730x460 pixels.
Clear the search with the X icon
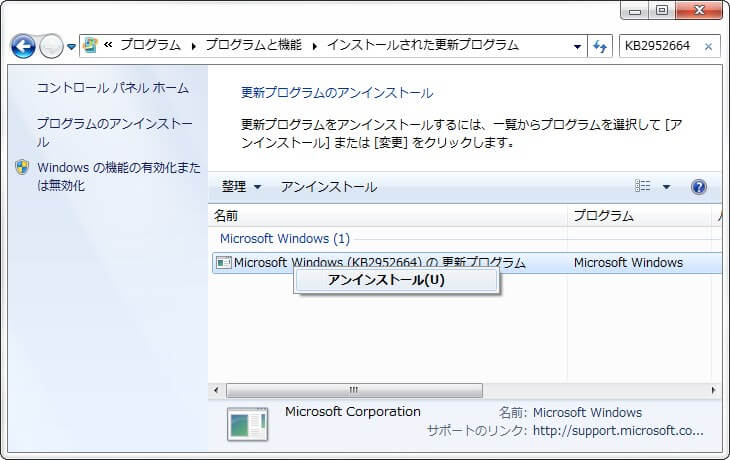709,47
